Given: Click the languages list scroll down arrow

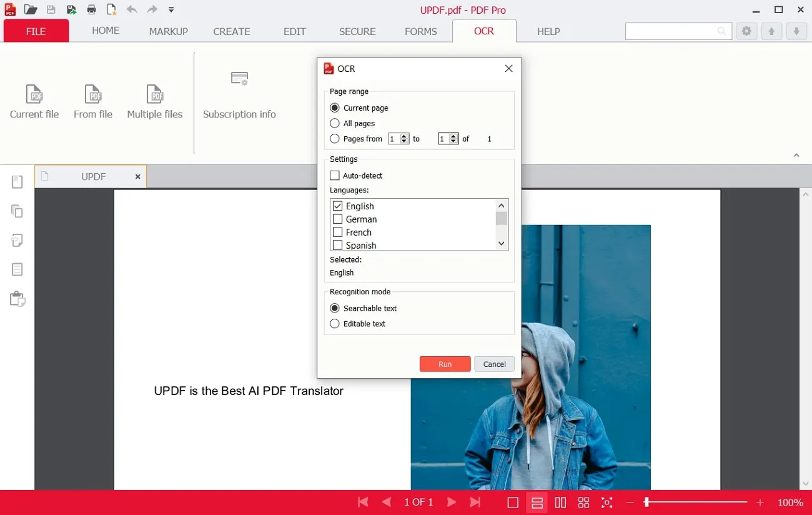Looking at the screenshot, I should [502, 244].
